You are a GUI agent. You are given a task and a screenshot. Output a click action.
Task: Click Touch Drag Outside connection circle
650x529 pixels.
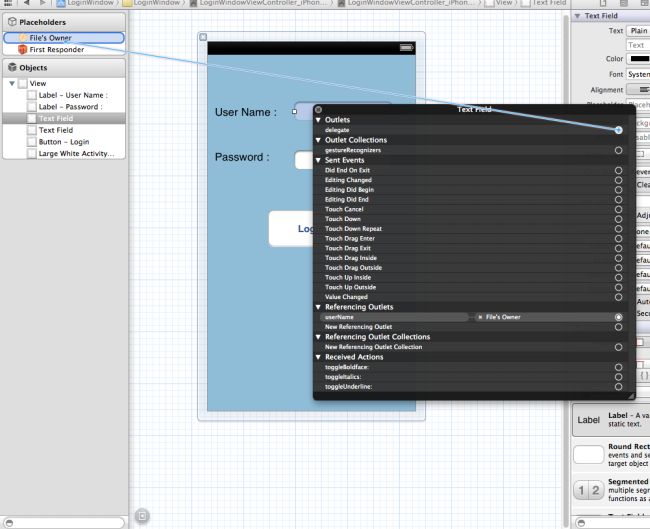pos(618,268)
